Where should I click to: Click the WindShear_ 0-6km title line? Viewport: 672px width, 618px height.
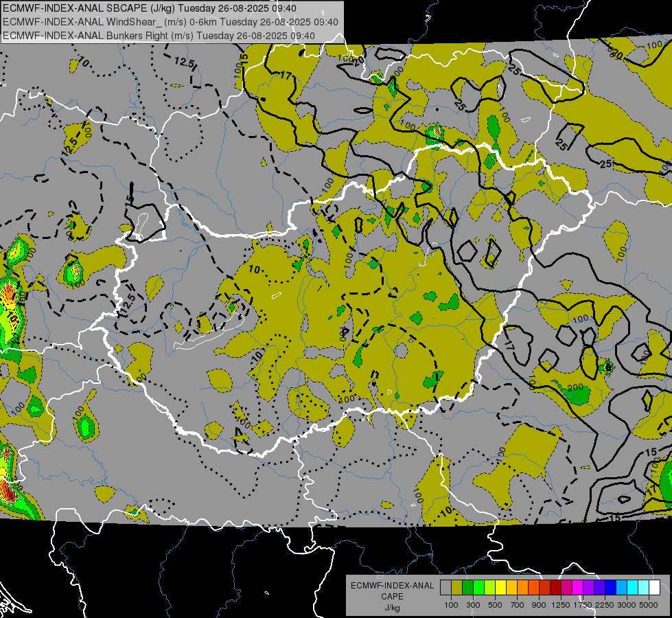pos(170,22)
